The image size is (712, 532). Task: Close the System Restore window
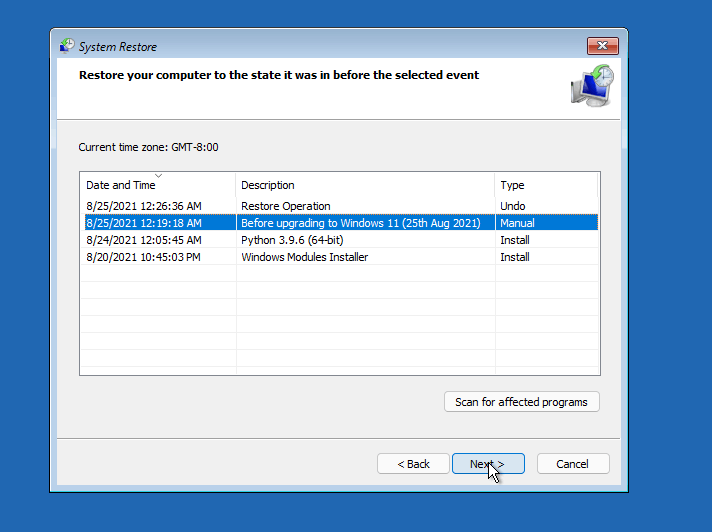tap(602, 46)
